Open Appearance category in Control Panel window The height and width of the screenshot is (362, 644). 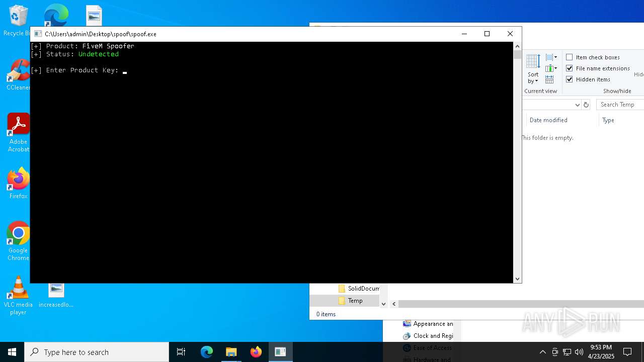click(x=428, y=324)
